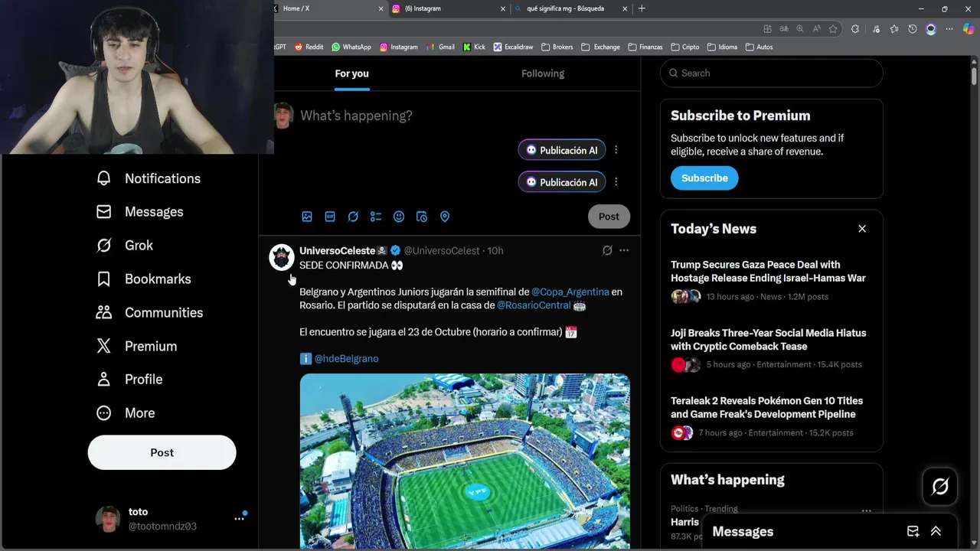Open Cripto bookmarks folder
The width and height of the screenshot is (980, 551).
point(684,47)
